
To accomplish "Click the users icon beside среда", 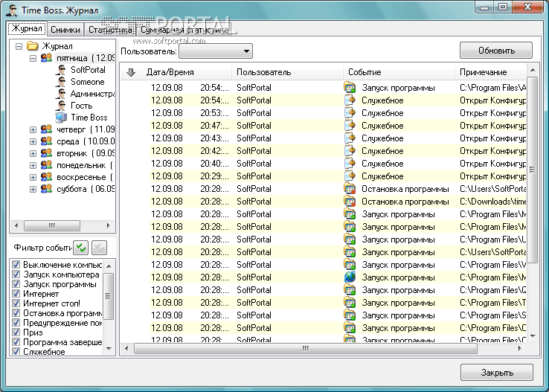I will 46,141.
